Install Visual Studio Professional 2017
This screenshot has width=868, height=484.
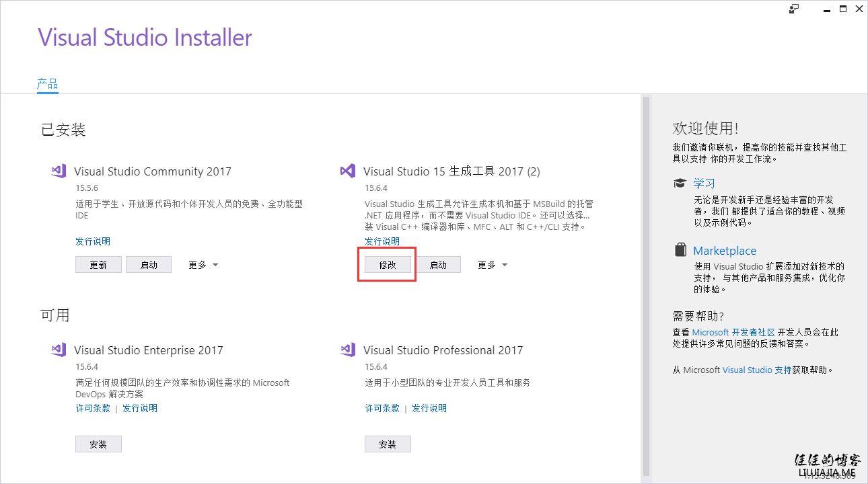coord(388,444)
